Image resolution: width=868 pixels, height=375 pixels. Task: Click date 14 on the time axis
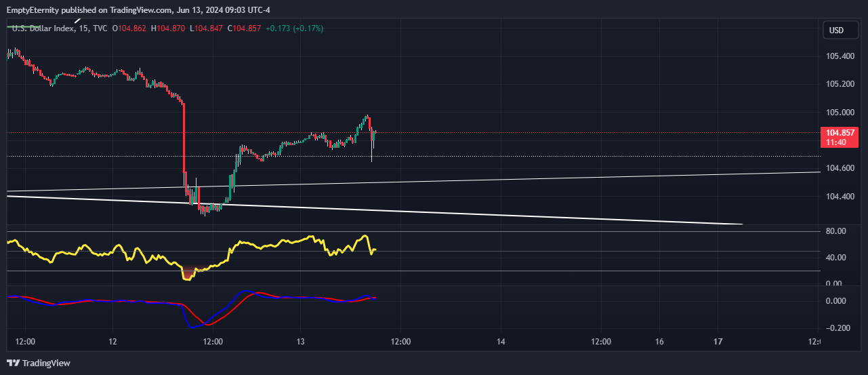[x=500, y=341]
